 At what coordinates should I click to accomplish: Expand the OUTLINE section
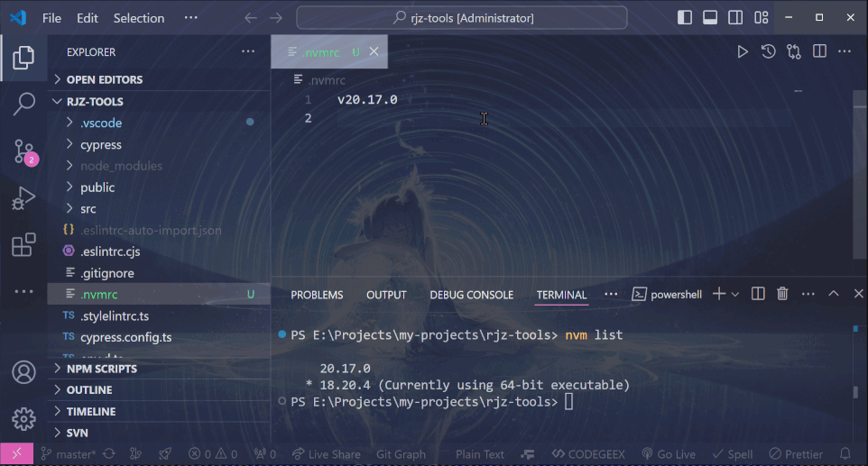(x=159, y=389)
